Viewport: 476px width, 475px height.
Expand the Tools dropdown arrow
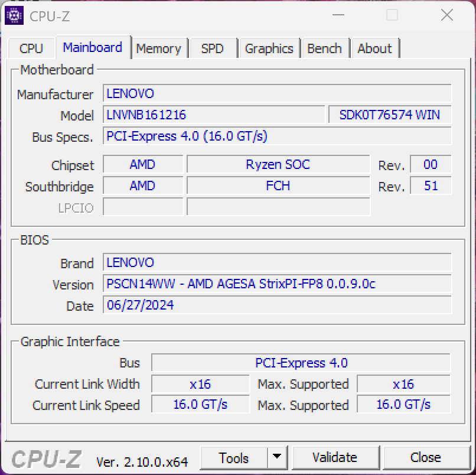click(277, 458)
